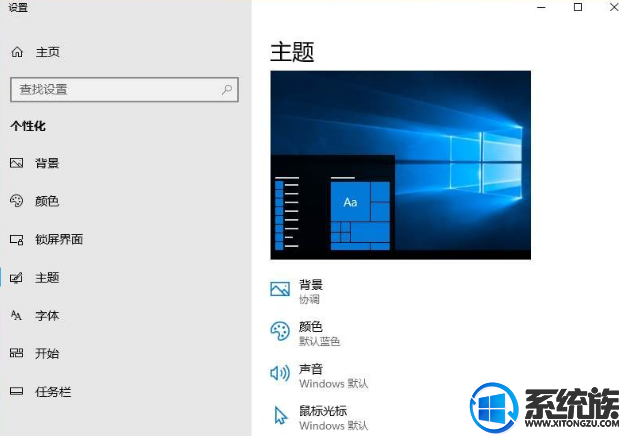The image size is (619, 436).
Task: Click the 背景 picture icon in sidebar
Action: 17,163
